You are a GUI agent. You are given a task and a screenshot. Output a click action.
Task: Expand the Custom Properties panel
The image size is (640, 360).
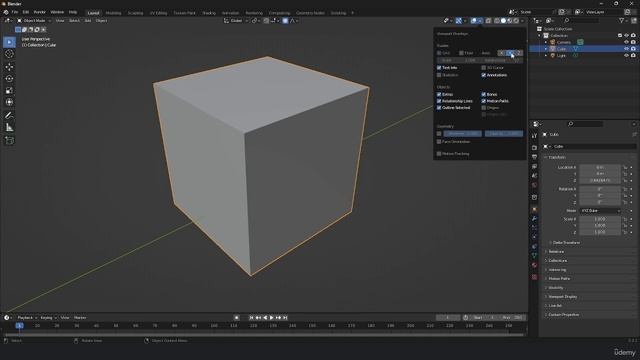564,315
